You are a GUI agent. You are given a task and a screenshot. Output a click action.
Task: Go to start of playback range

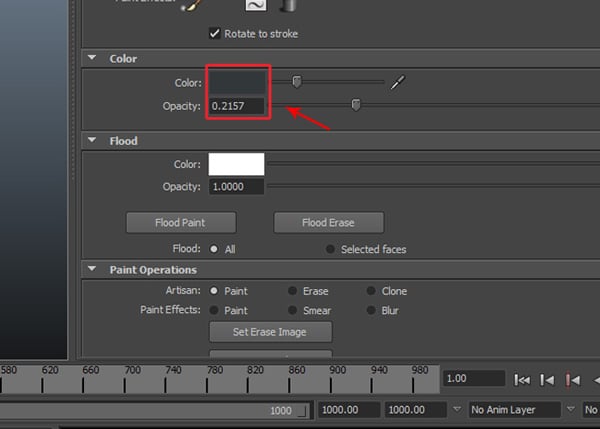(522, 380)
